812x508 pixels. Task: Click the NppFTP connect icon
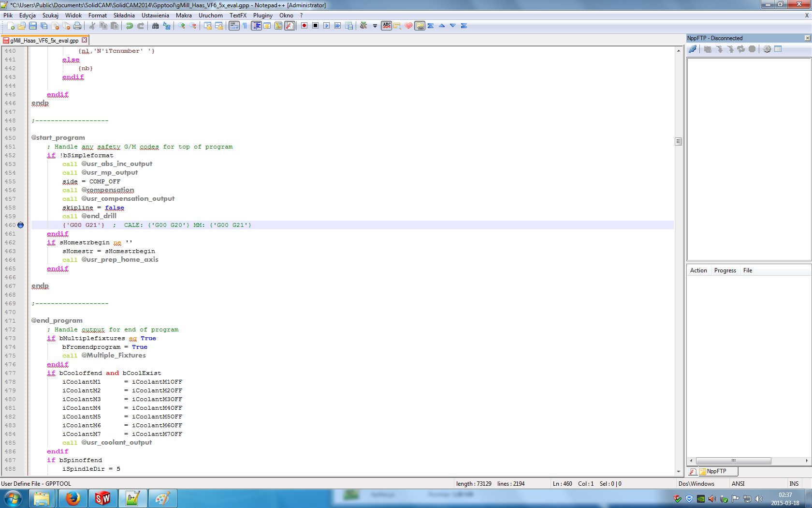coord(693,49)
